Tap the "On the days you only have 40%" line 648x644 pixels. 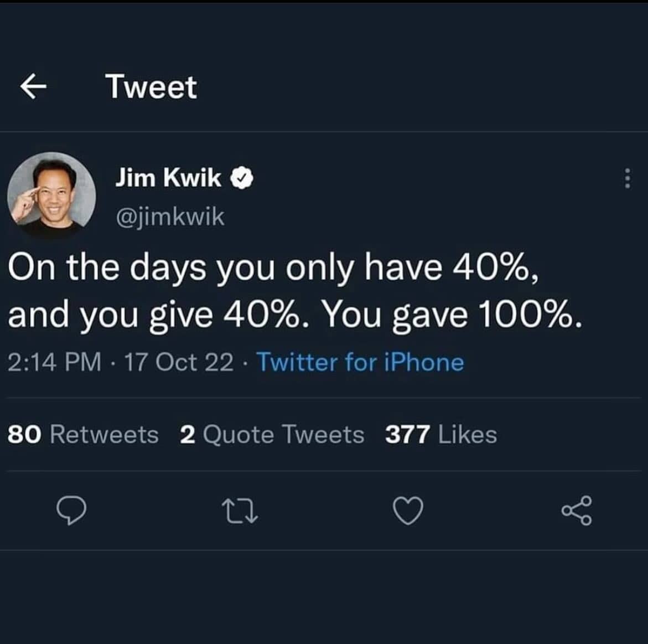[272, 268]
